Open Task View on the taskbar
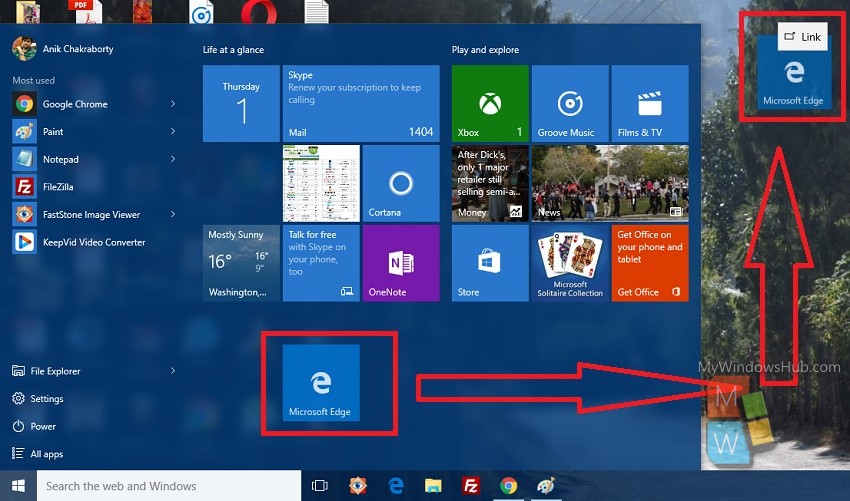 [x=320, y=486]
